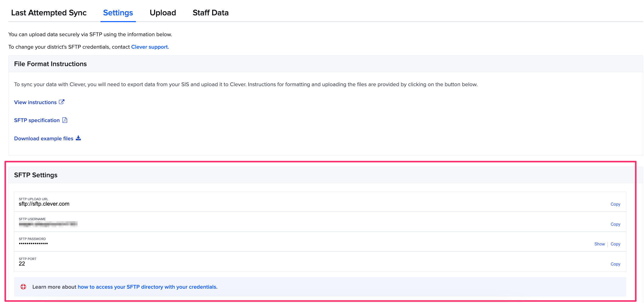Click the red lifebuoy help icon
The image size is (644, 303).
(x=23, y=287)
